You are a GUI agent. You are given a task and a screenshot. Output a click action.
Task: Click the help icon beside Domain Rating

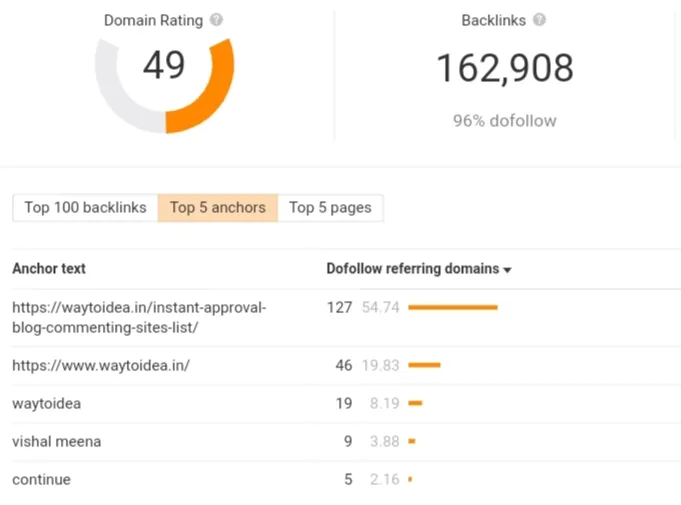[217, 20]
